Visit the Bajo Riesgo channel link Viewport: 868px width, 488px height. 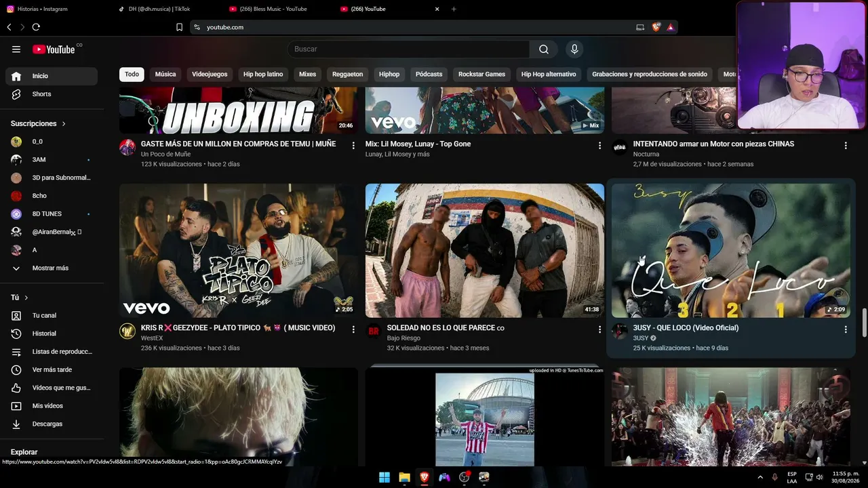coord(403,338)
